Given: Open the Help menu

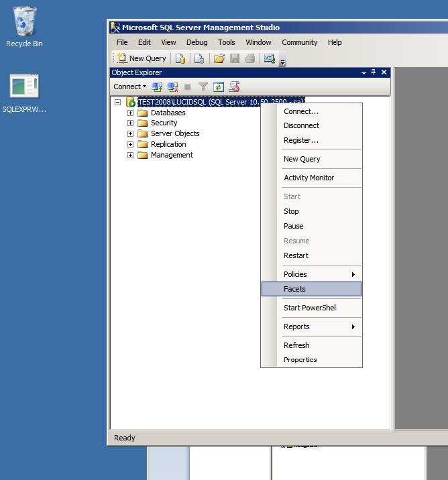Looking at the screenshot, I should coord(335,42).
